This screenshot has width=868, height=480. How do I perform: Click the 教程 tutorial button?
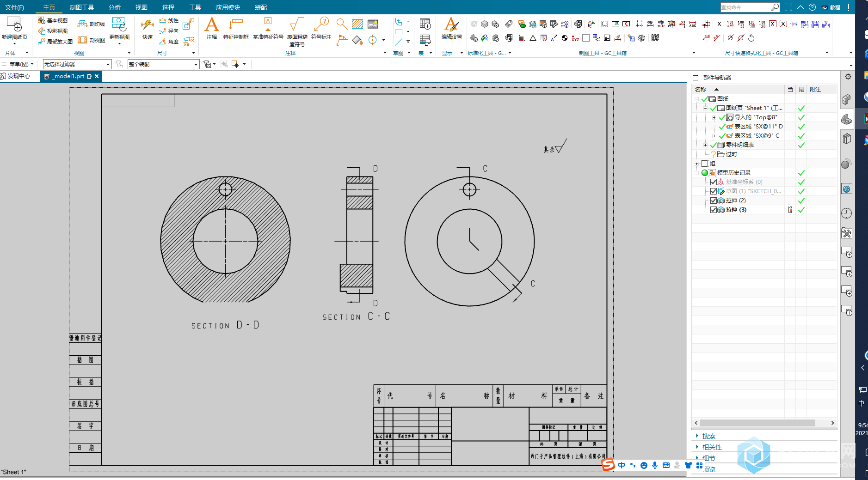coord(831,7)
